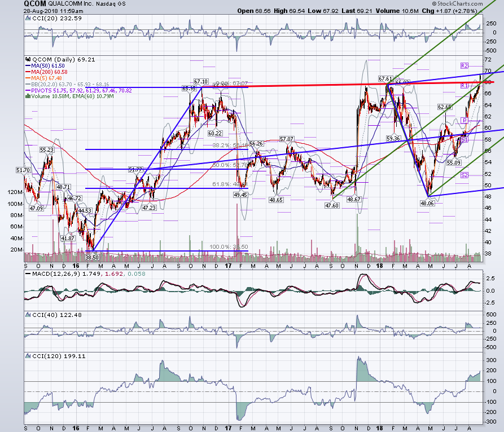
Task: Click the 60.22 price label
Action: pos(215,133)
